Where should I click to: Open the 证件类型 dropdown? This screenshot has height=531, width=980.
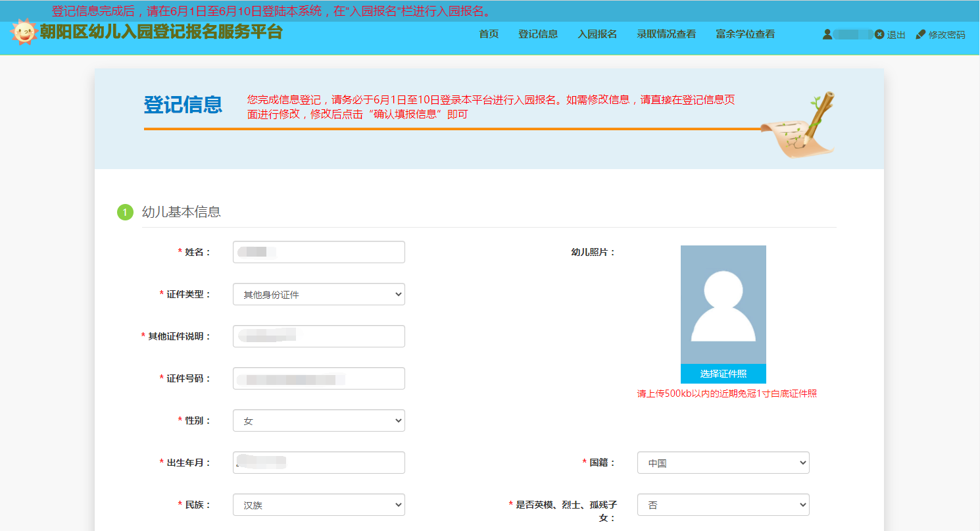coord(319,294)
